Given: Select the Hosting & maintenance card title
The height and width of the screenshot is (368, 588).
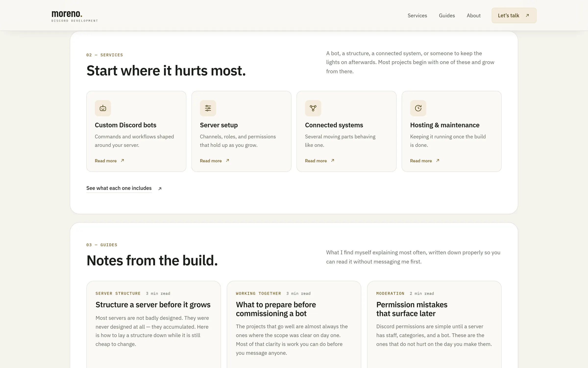Looking at the screenshot, I should click(445, 125).
